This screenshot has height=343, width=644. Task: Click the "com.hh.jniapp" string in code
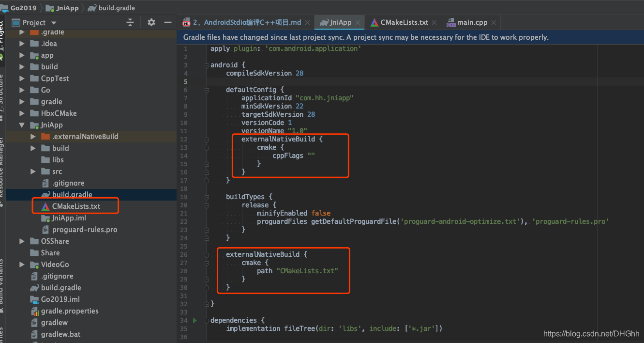click(x=325, y=98)
